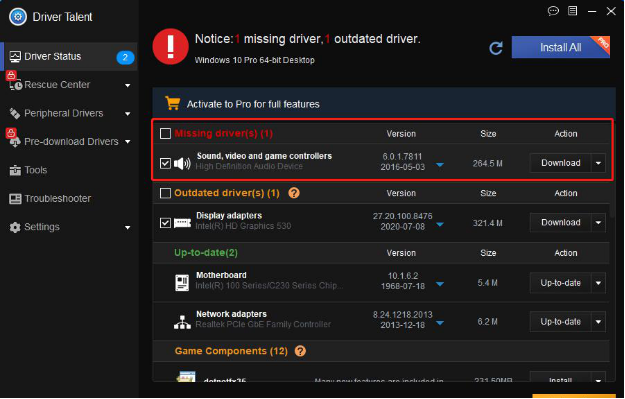Click the red exclamation notice icon
The height and width of the screenshot is (399, 625).
click(171, 47)
